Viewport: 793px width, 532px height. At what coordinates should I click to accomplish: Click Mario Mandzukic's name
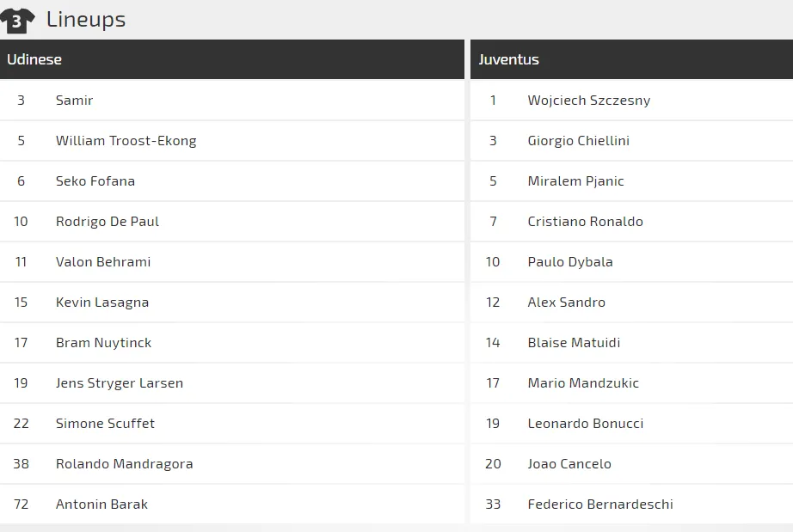coord(583,382)
